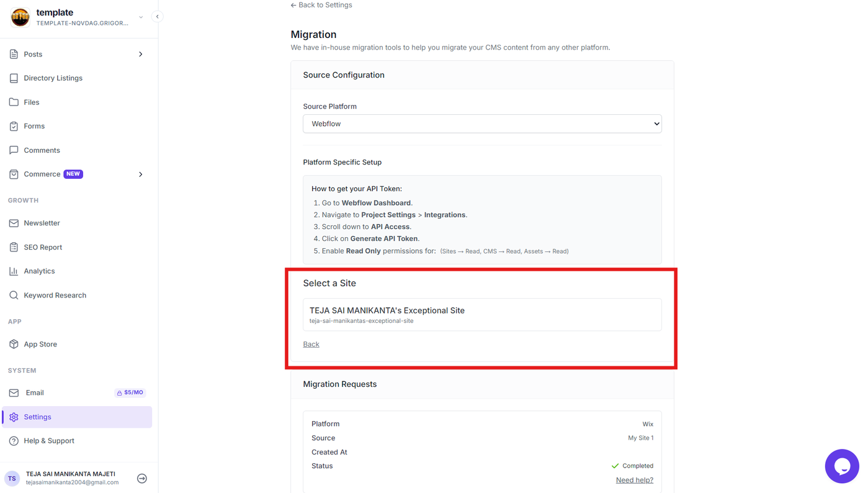Go to Settings in the sidebar
Screen dimensions: 868x493
77,417
